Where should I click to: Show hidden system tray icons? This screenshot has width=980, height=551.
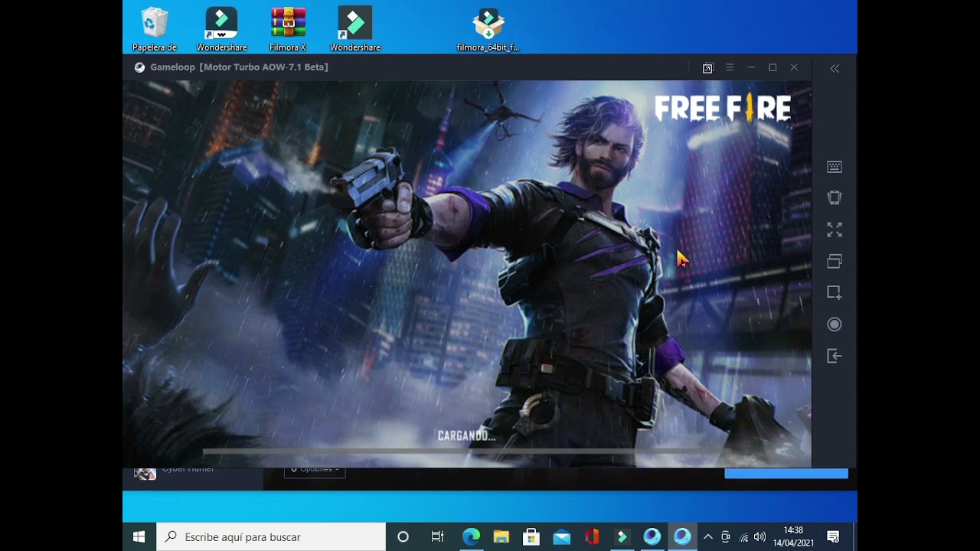[708, 537]
